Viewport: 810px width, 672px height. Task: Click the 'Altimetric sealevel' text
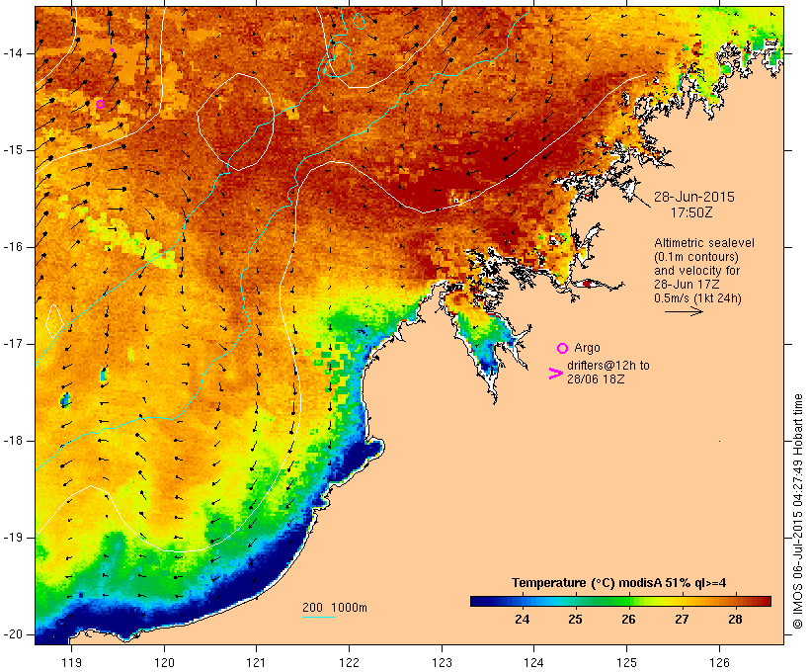point(704,243)
